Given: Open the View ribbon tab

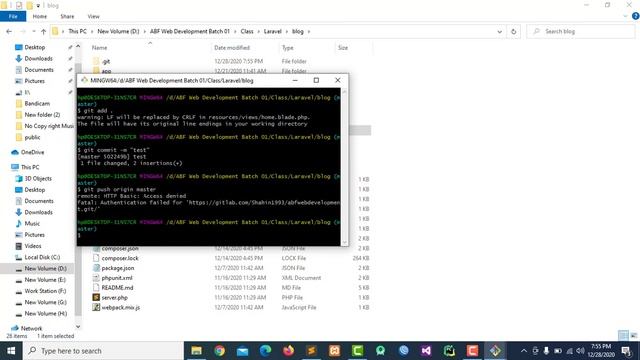Looking at the screenshot, I should point(93,16).
